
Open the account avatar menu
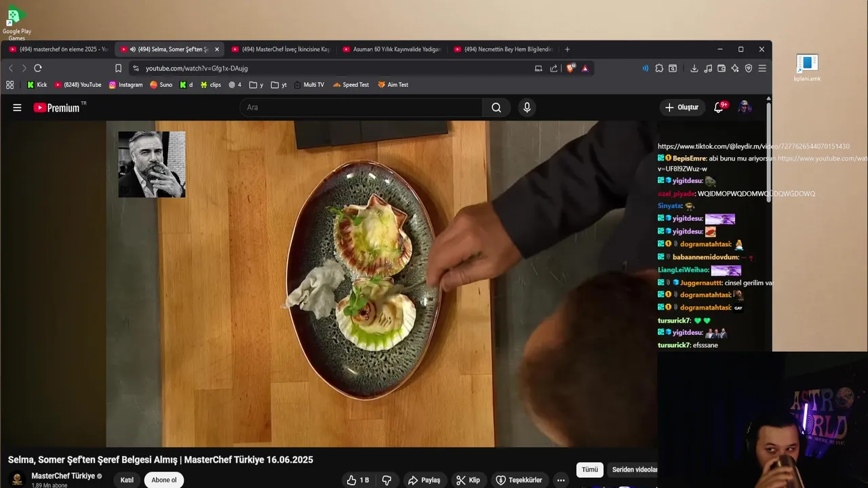745,107
